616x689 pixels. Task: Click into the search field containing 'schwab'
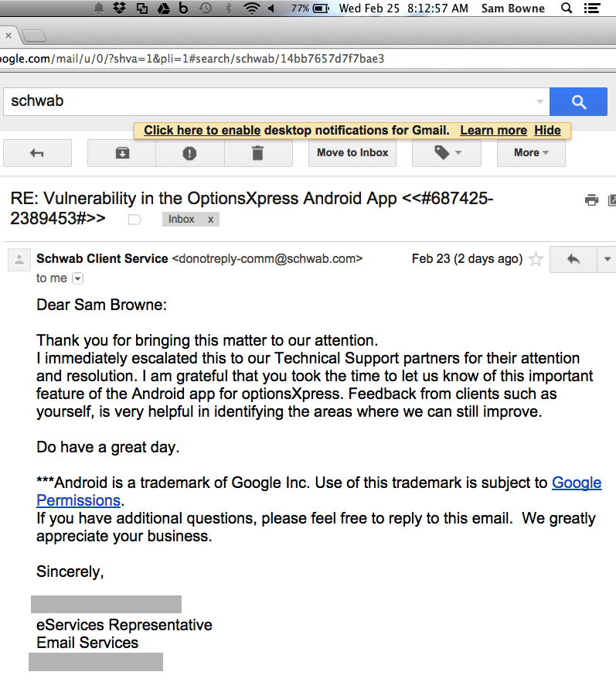point(271,101)
